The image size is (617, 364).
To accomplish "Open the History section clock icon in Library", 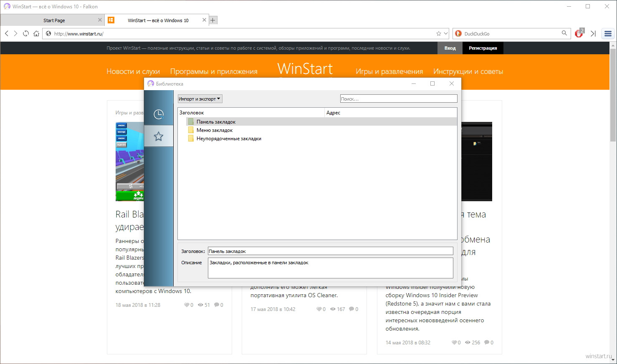I will [x=159, y=114].
